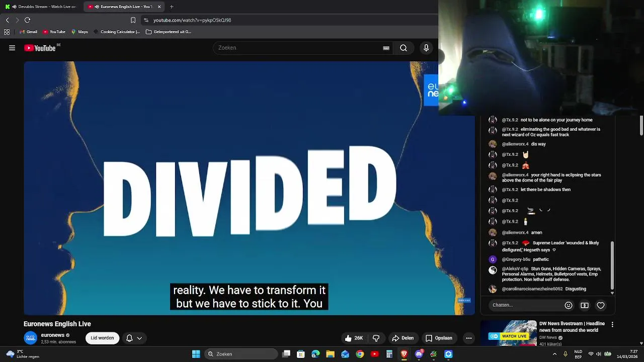Viewport: 644px width, 362px height.
Task: Open Maps bookmark
Action: tap(79, 32)
